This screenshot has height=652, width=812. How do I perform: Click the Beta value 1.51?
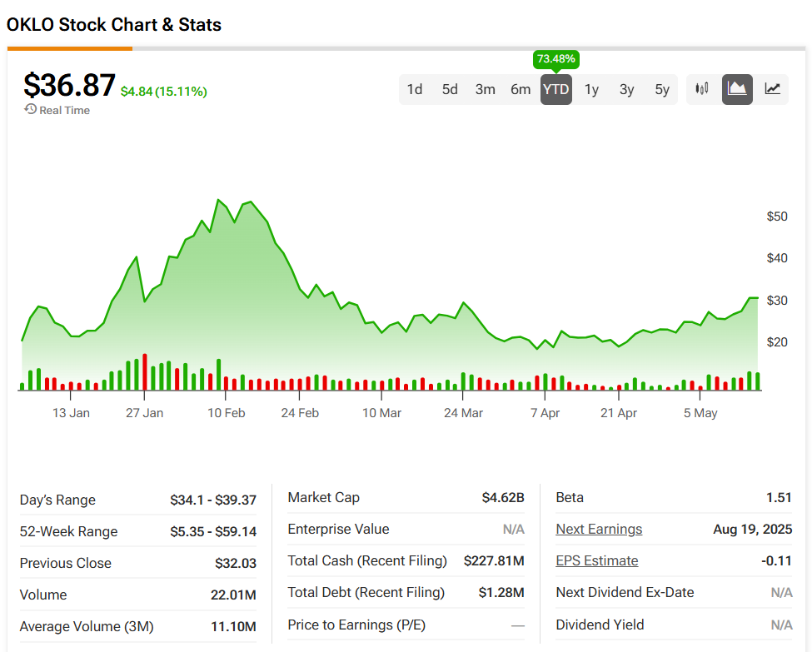point(779,498)
